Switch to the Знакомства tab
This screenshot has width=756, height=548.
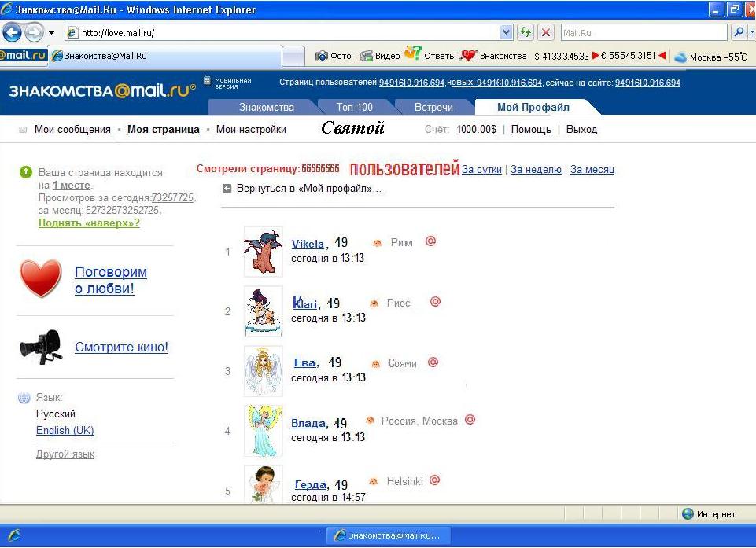point(267,107)
